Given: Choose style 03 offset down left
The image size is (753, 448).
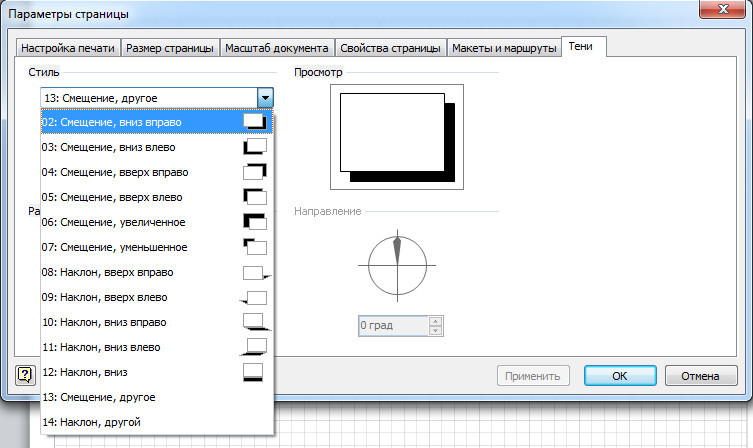Looking at the screenshot, I should tap(155, 147).
